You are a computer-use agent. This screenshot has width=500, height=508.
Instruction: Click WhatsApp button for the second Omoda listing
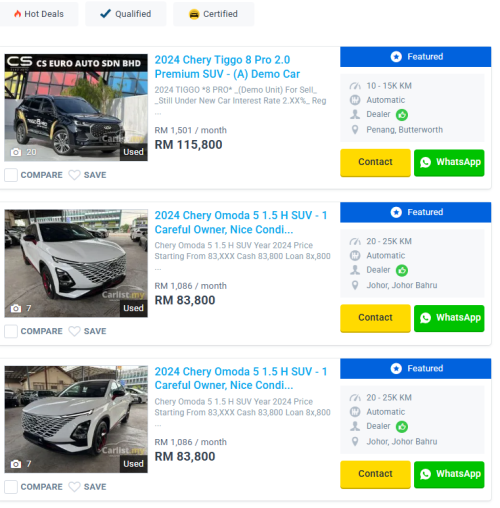click(449, 318)
